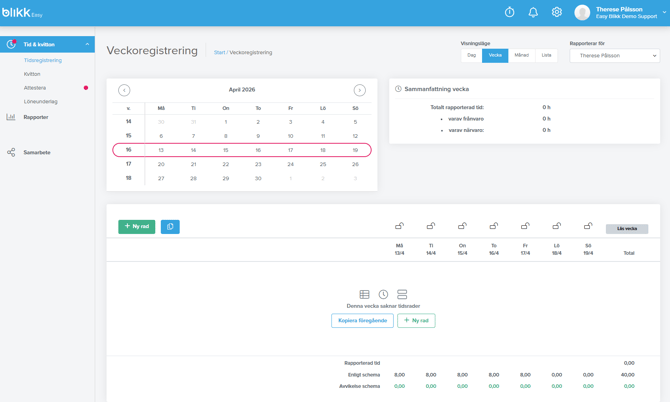Expand the Therese Pålsson user menu
Viewport: 670px width, 402px height.
[664, 13]
